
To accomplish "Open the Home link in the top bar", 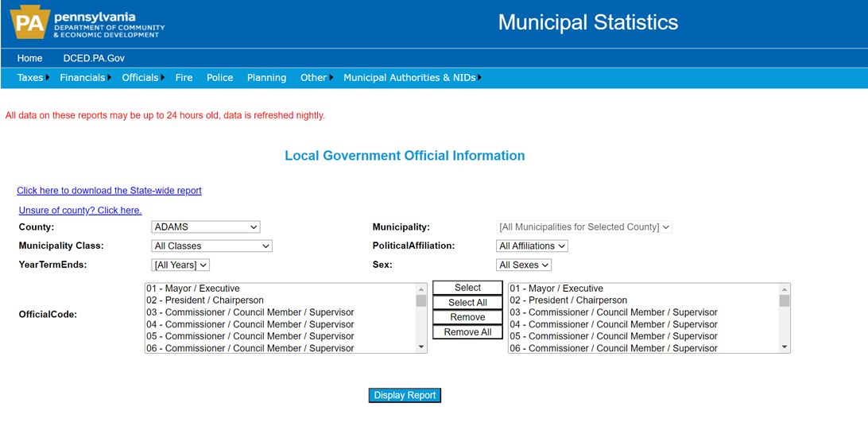I will tap(30, 58).
